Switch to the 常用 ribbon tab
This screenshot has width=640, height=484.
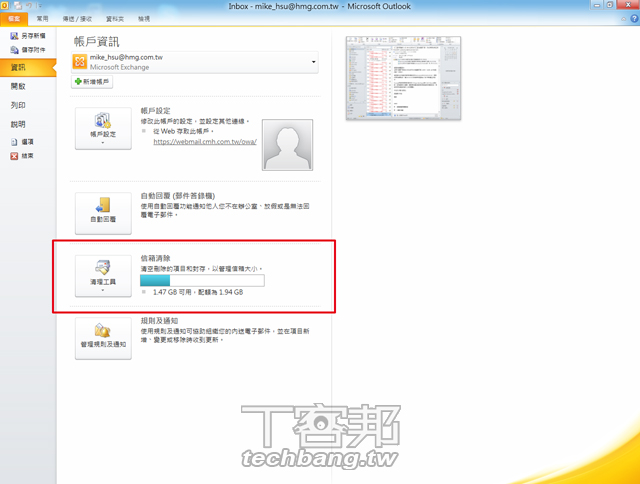click(x=42, y=19)
